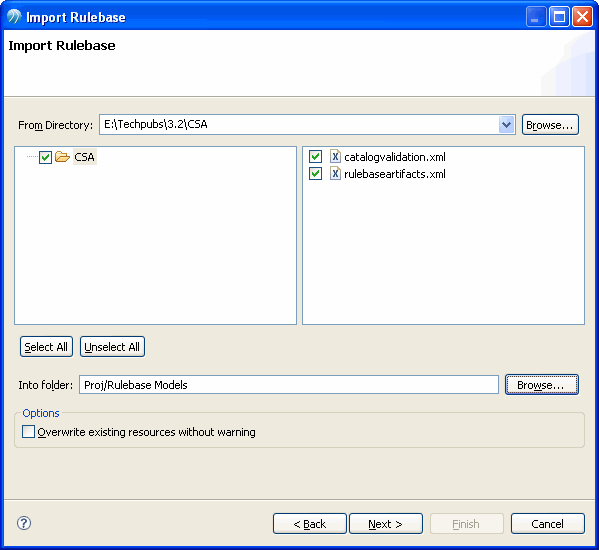Go Back to previous wizard page
The height and width of the screenshot is (550, 599).
point(310,524)
